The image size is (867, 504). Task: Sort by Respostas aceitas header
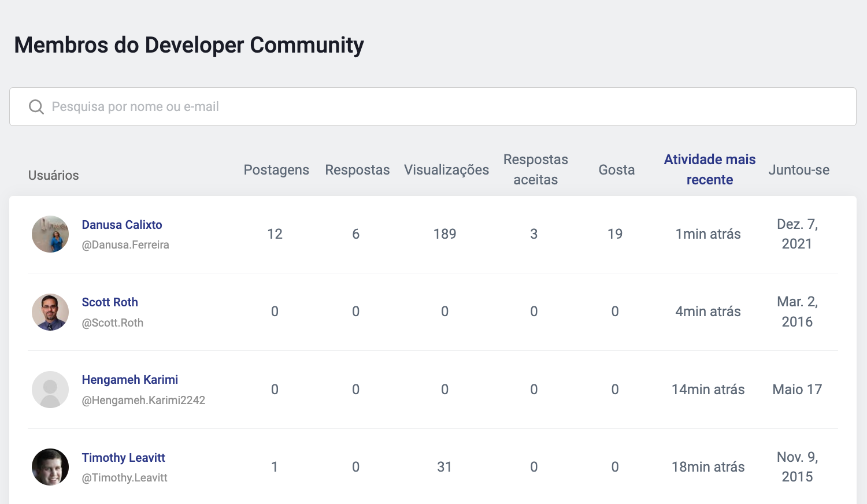[x=535, y=169]
